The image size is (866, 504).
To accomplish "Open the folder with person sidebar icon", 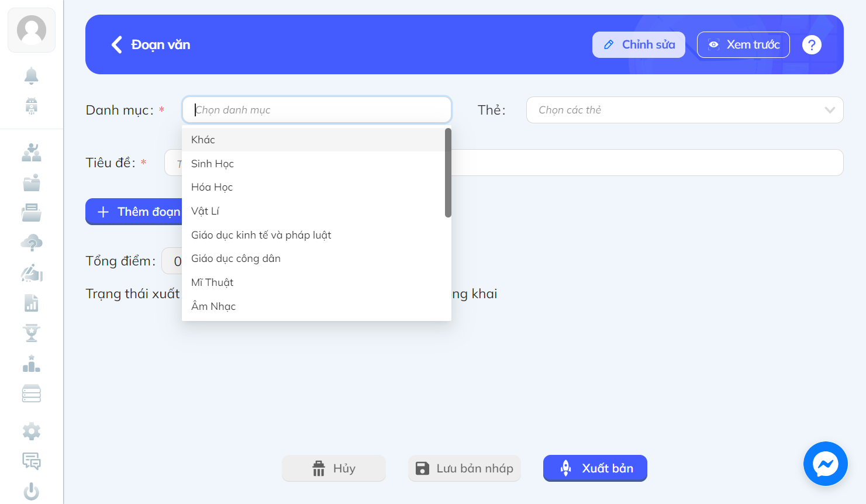I will click(x=32, y=182).
